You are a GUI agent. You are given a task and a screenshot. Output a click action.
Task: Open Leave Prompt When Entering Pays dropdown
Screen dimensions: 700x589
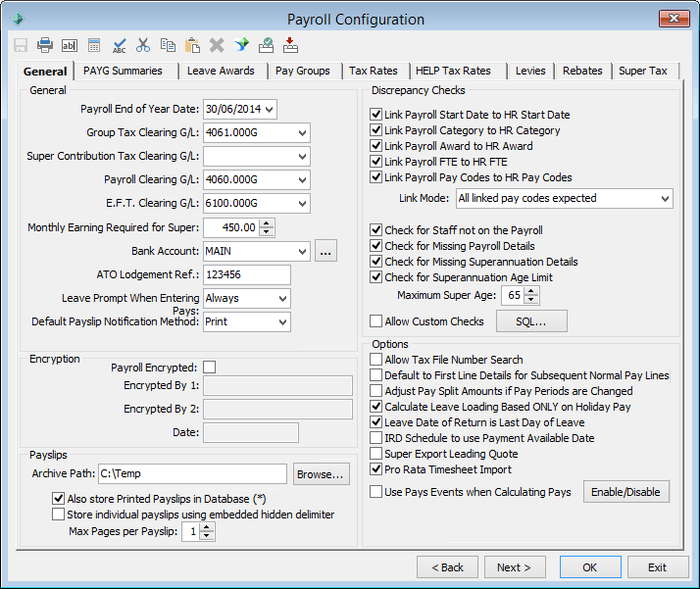point(282,299)
